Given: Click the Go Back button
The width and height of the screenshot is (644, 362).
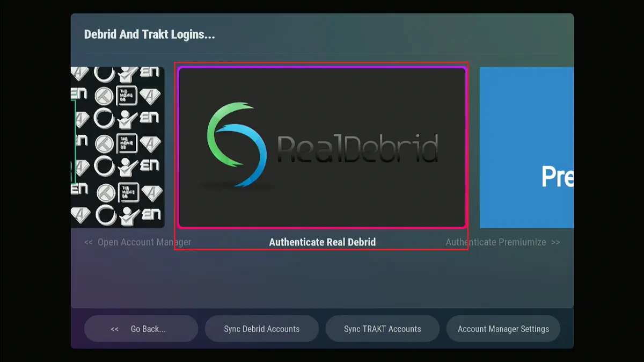Looking at the screenshot, I should click(x=141, y=329).
